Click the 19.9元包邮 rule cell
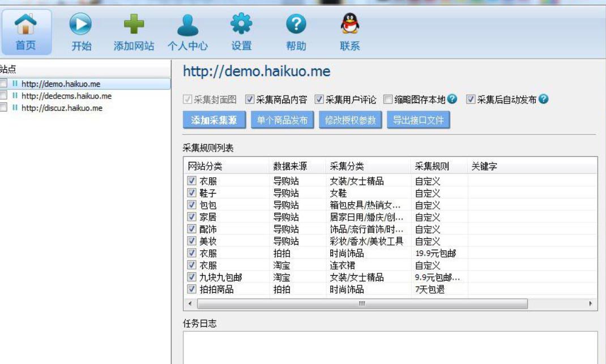Screen dimensions: 606x364 pyautogui.click(x=436, y=253)
